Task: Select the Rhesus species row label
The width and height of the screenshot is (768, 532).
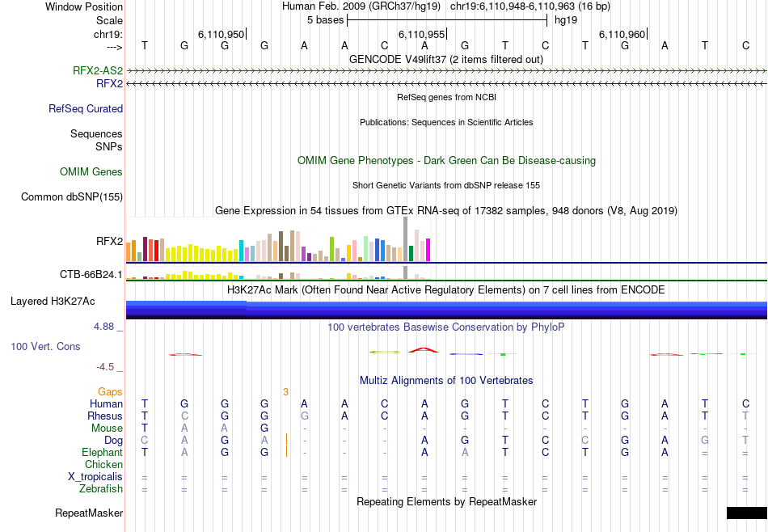Action: pyautogui.click(x=105, y=416)
